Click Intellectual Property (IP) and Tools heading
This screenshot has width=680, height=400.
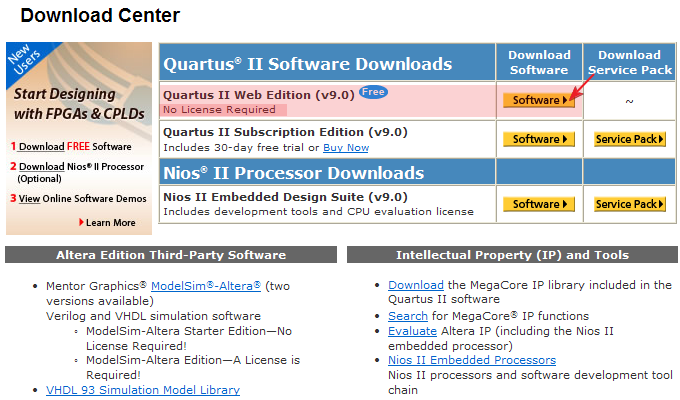click(x=512, y=255)
